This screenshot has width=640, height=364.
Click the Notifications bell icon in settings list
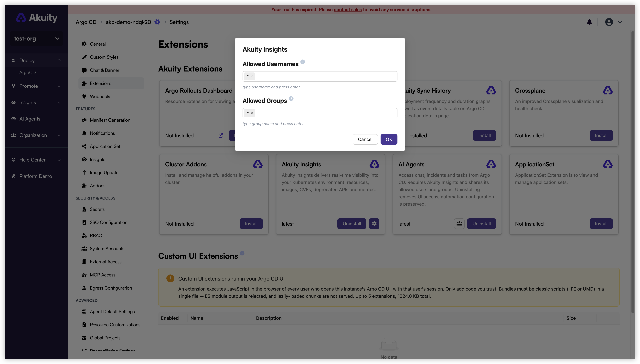84,133
